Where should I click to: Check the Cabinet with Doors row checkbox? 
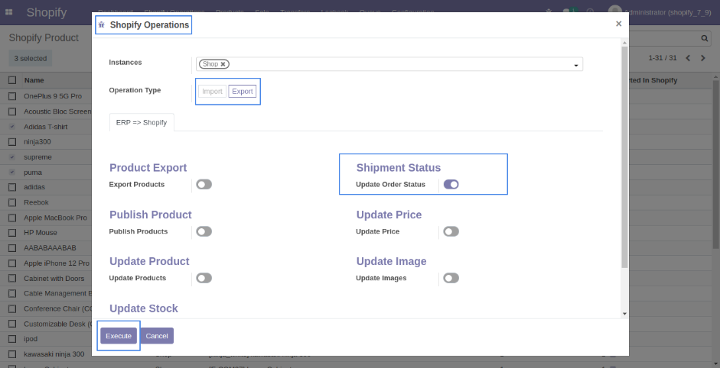point(12,278)
